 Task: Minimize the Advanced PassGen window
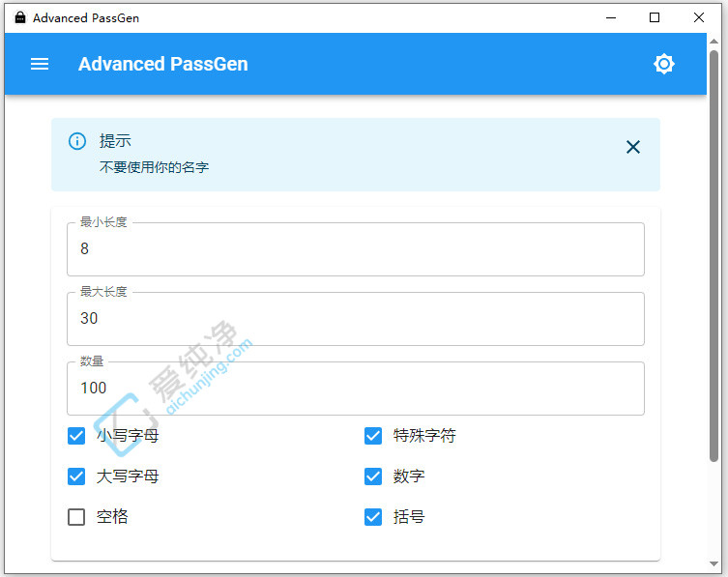[x=611, y=17]
